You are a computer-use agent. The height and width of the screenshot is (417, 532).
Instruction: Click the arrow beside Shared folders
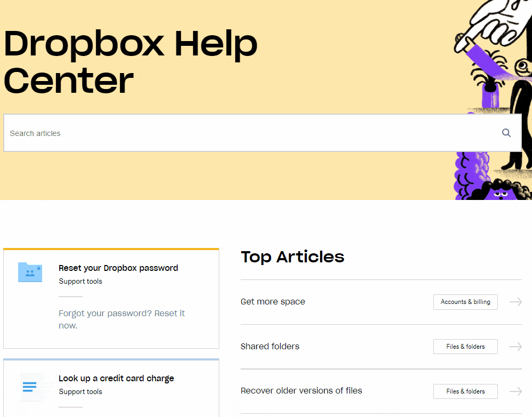coord(515,347)
